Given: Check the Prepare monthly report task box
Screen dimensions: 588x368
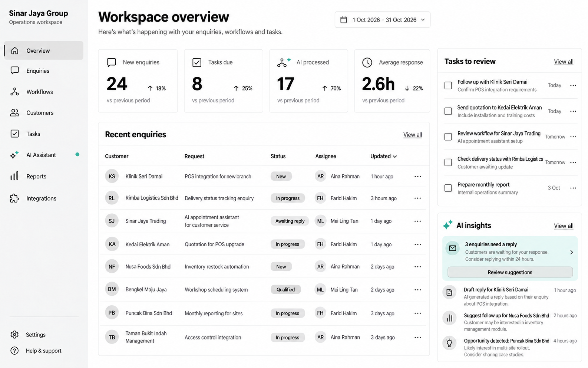Looking at the screenshot, I should (x=448, y=188).
